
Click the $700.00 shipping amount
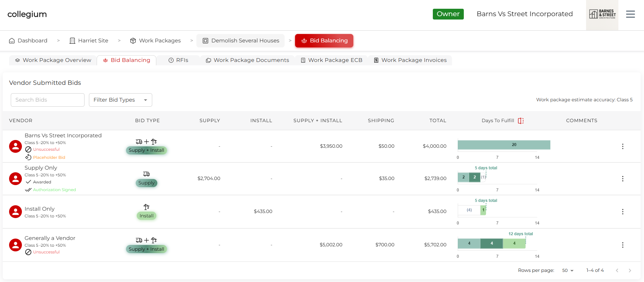(x=385, y=245)
